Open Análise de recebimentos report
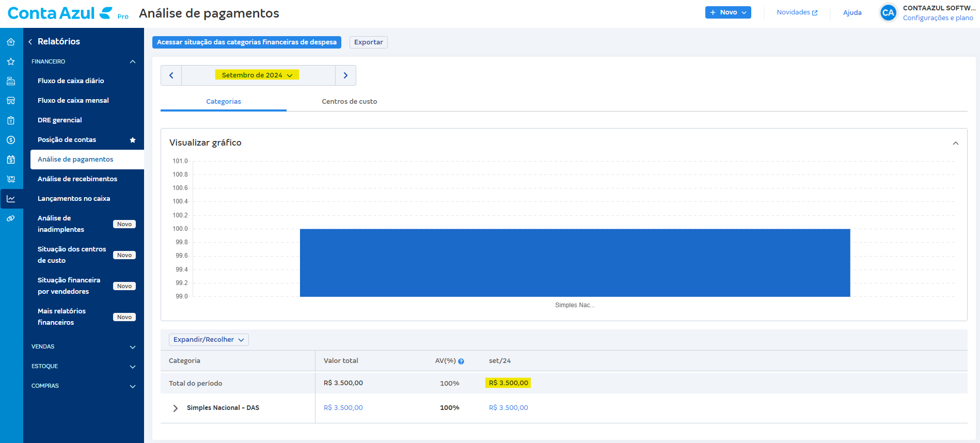Image resolution: width=980 pixels, height=443 pixels. (x=77, y=179)
